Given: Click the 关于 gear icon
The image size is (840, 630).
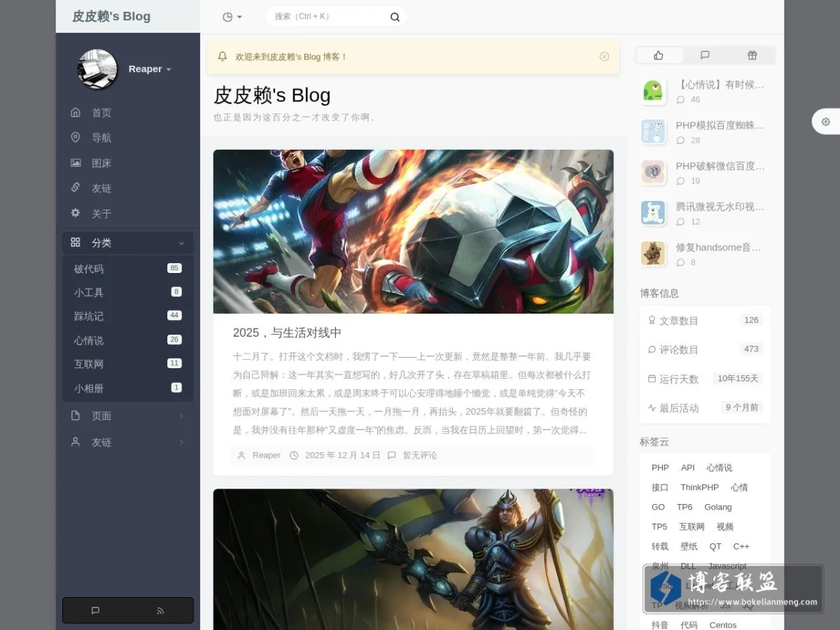Looking at the screenshot, I should click(x=76, y=213).
